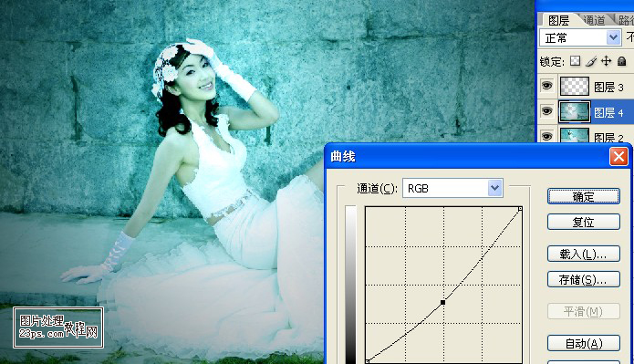Select layer name 图层 3
This screenshot has width=634, height=364.
608,87
